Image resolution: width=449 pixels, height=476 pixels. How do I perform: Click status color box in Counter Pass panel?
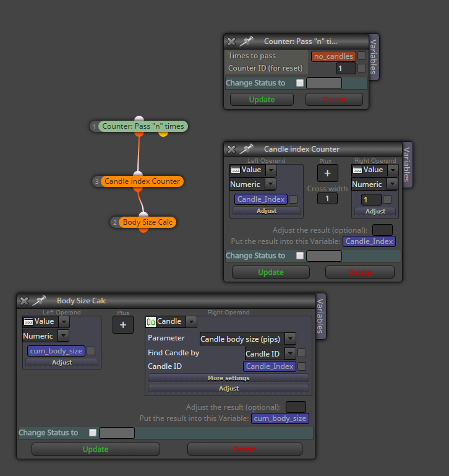point(324,83)
